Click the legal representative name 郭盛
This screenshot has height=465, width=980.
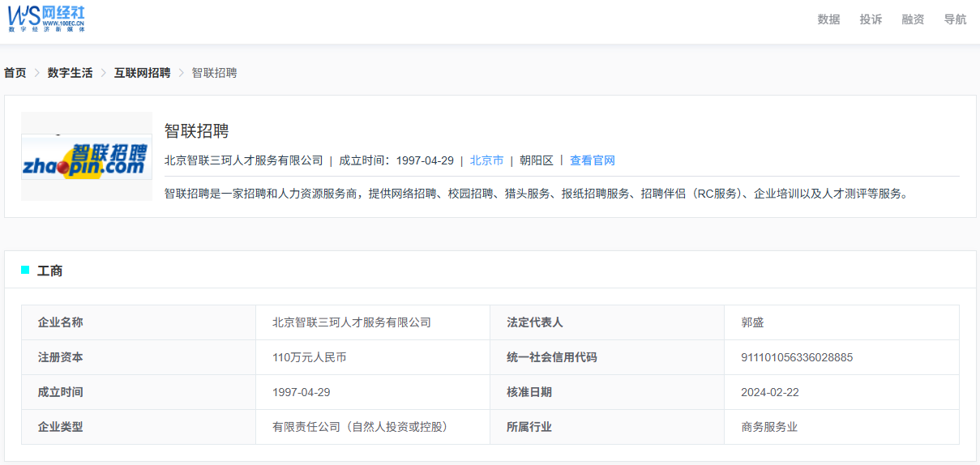[x=752, y=322]
